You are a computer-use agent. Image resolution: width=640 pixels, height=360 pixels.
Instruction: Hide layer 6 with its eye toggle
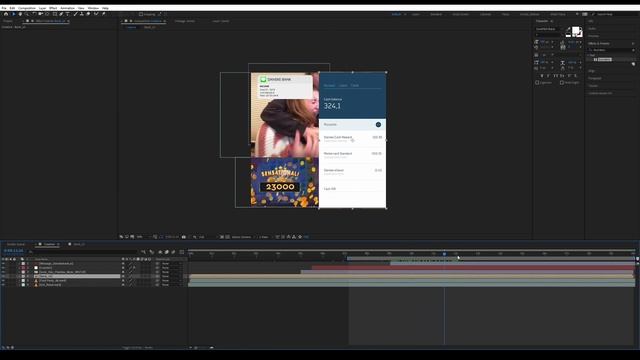point(3,284)
